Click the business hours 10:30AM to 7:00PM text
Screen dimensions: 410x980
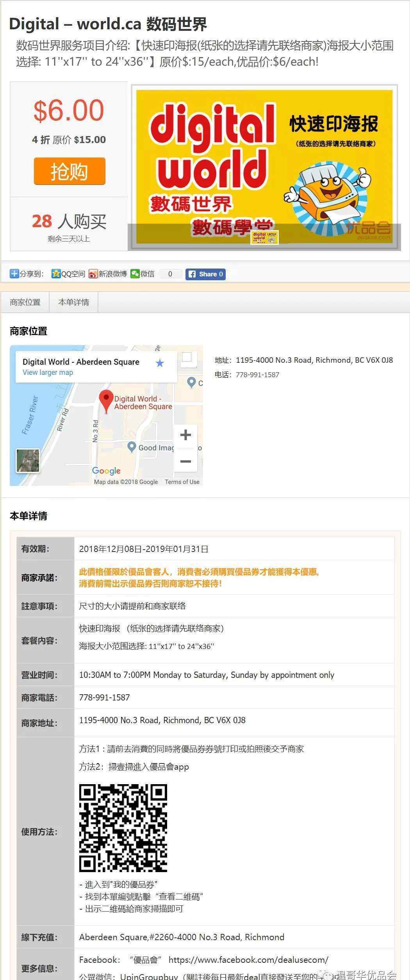click(207, 675)
